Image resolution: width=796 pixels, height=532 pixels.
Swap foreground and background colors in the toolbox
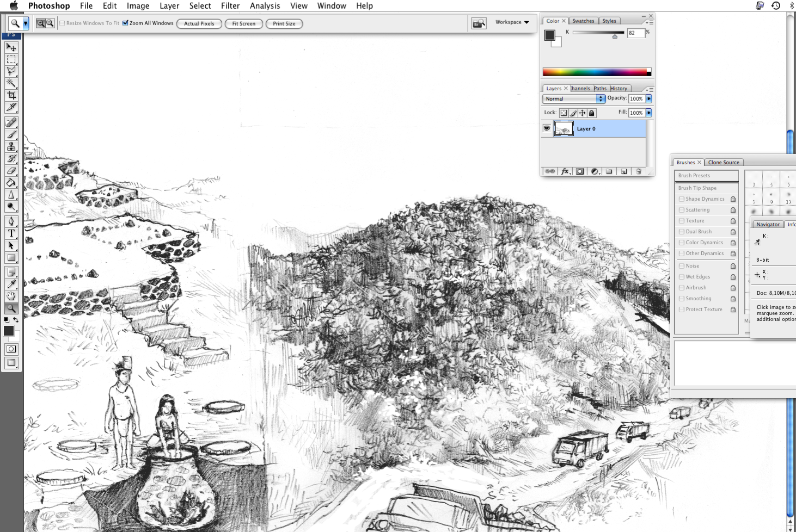(16, 320)
